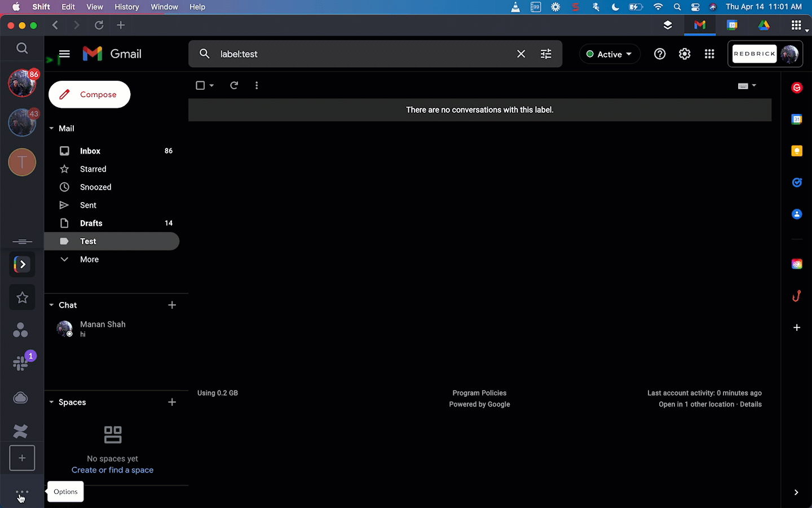Screen dimensions: 812x508
Task: Open the cloud app in Shift sidebar
Action: click(20, 398)
